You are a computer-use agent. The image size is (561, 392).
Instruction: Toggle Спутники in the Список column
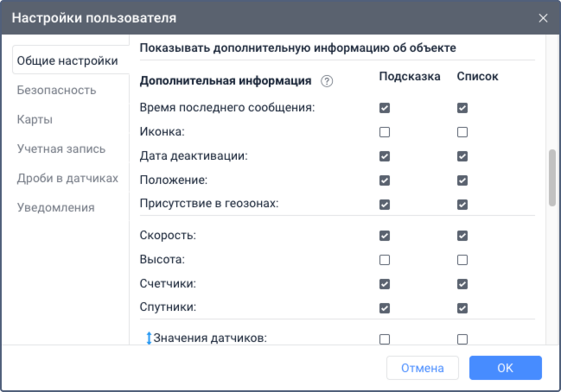click(462, 308)
